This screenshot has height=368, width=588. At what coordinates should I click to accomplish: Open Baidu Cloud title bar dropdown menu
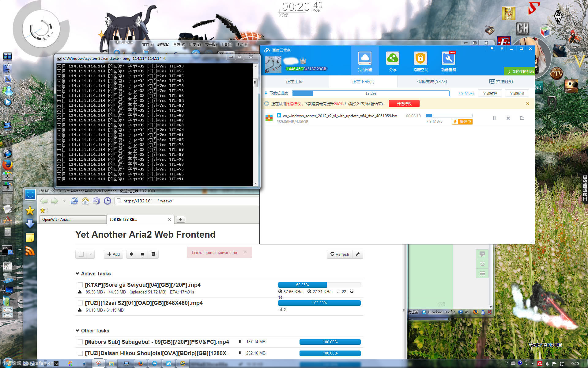pyautogui.click(x=502, y=48)
